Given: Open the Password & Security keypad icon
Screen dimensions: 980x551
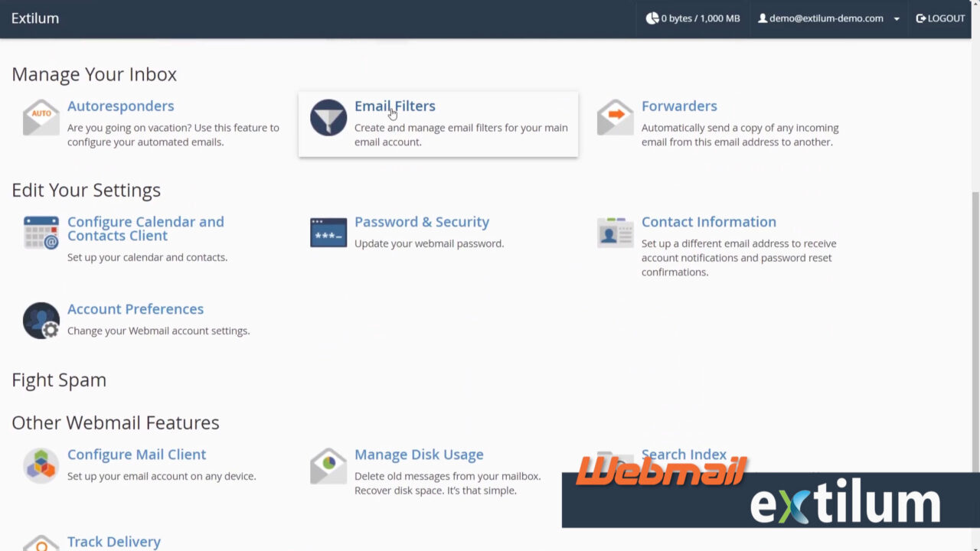Looking at the screenshot, I should [x=328, y=233].
